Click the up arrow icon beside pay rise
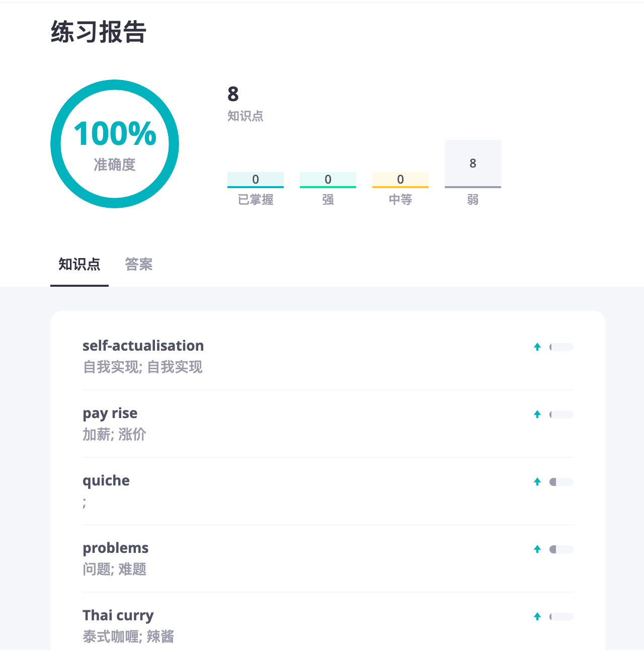 click(537, 414)
